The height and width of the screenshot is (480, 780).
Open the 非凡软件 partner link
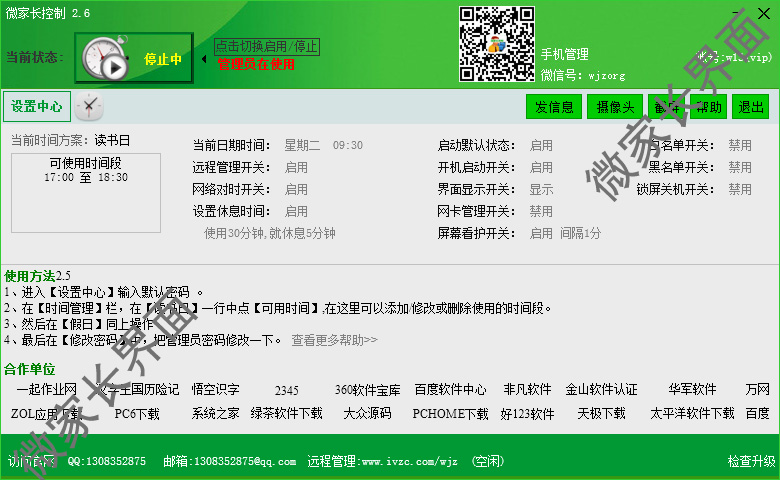point(527,389)
